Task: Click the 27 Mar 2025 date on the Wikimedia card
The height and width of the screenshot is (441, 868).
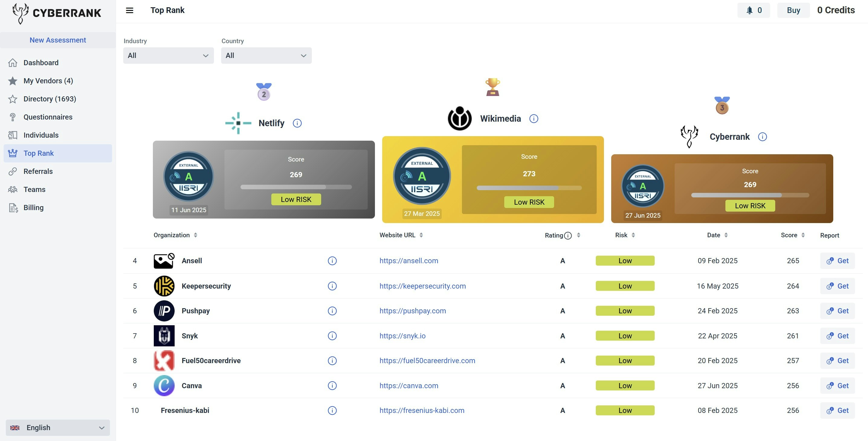Action: [x=421, y=214]
